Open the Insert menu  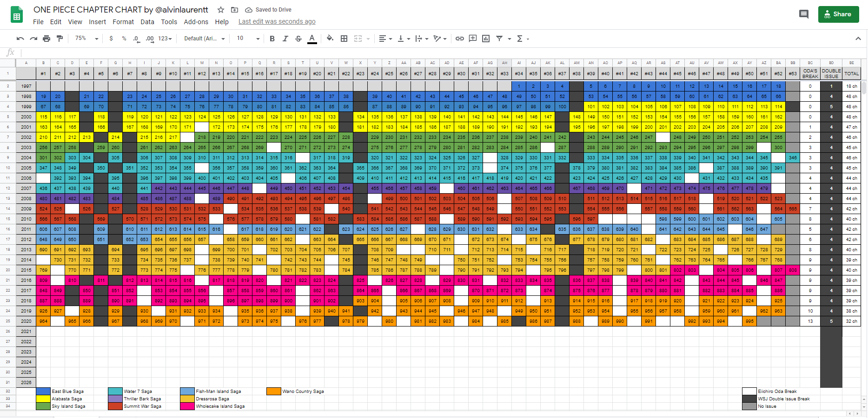coord(98,22)
